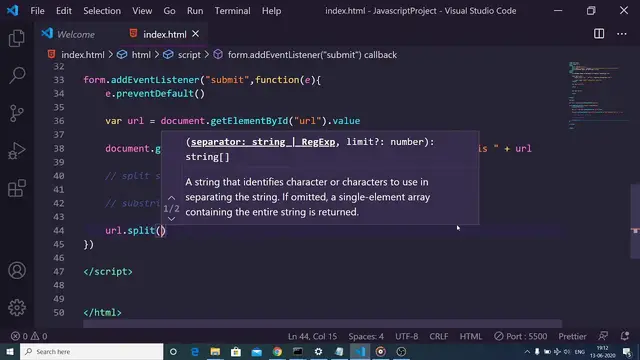Open the Extensions view
This screenshot has width=640, height=360.
coord(17,188)
